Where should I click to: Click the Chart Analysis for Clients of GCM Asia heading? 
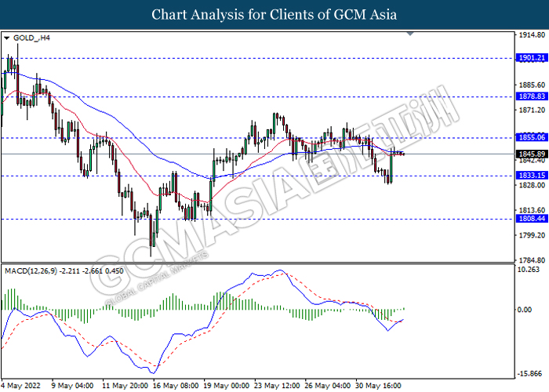(x=274, y=15)
